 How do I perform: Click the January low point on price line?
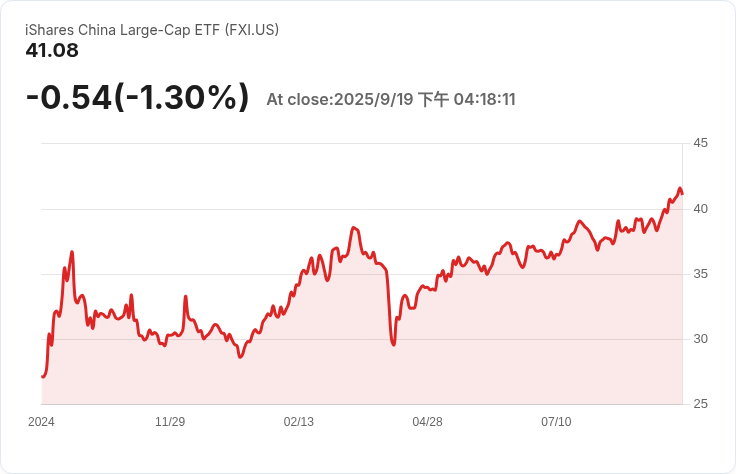(240, 357)
